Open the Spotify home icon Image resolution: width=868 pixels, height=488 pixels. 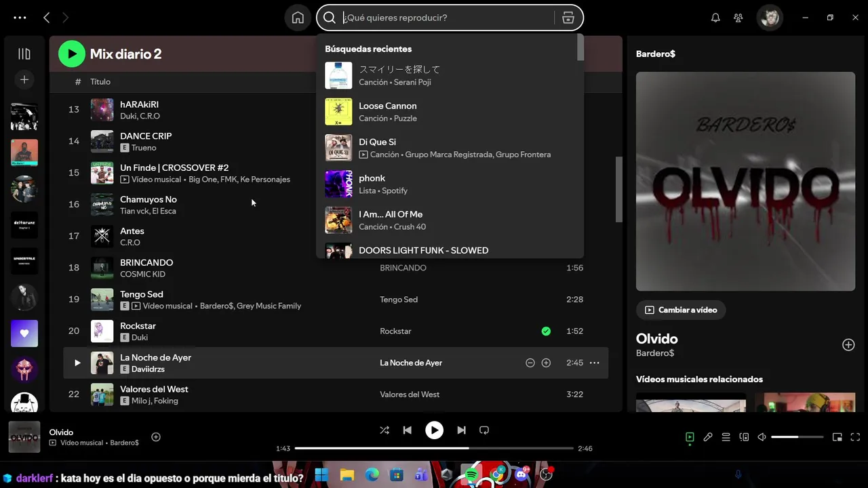coord(298,18)
